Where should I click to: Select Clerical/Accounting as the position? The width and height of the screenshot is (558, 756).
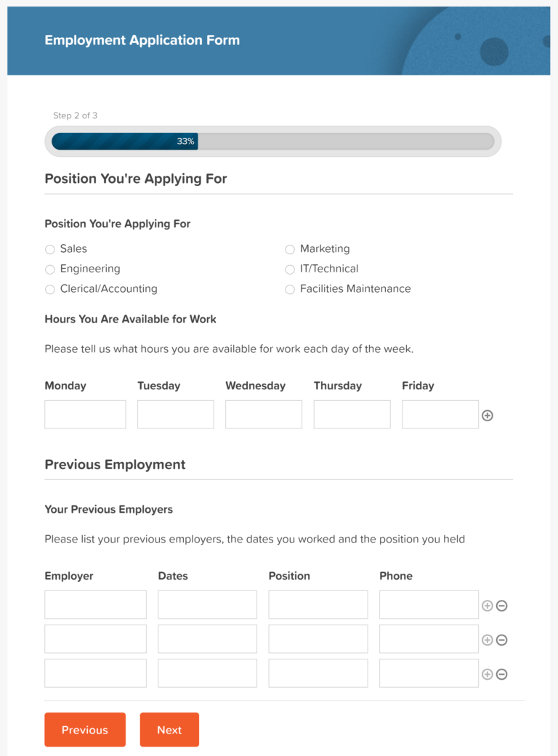[x=49, y=289]
